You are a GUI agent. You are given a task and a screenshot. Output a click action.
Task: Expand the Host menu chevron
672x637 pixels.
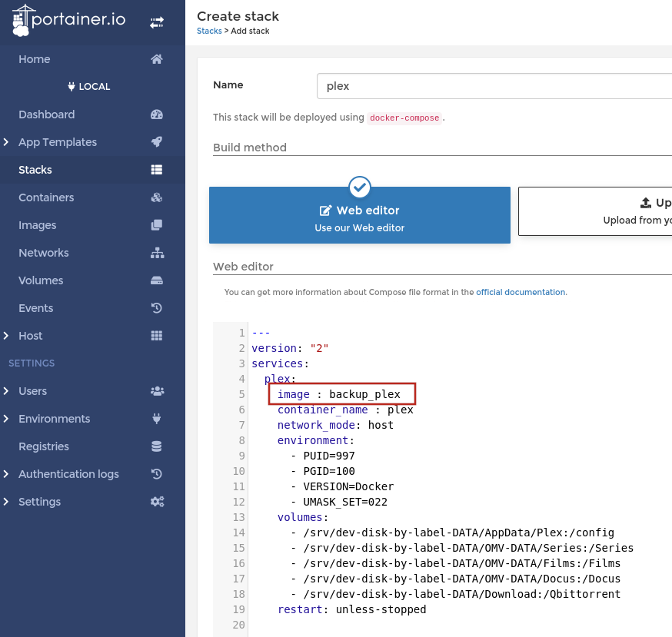[6, 336]
